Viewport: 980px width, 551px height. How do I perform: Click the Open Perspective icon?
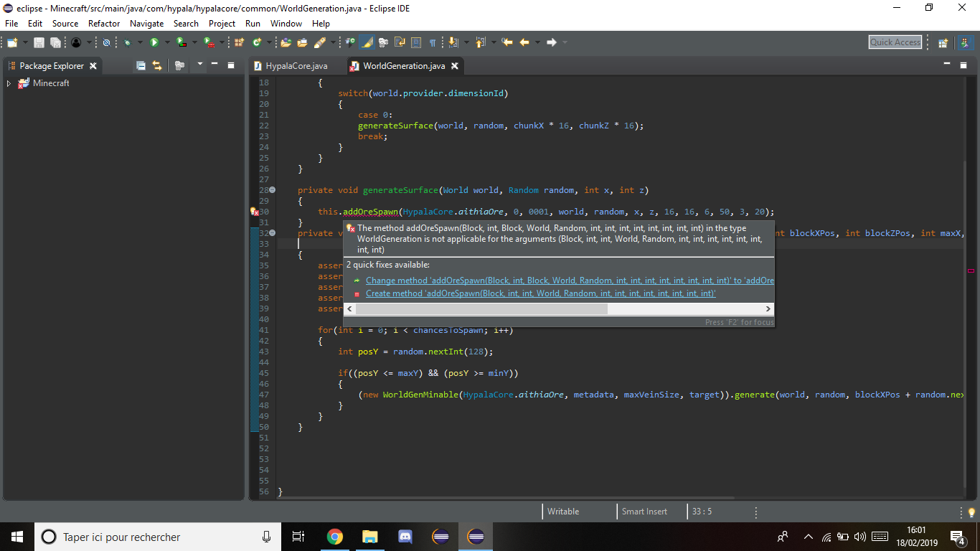pyautogui.click(x=943, y=42)
